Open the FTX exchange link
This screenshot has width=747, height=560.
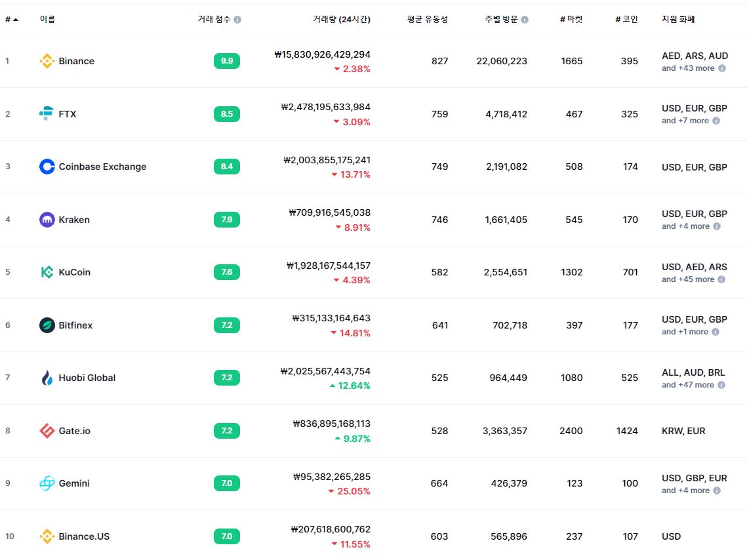click(67, 114)
